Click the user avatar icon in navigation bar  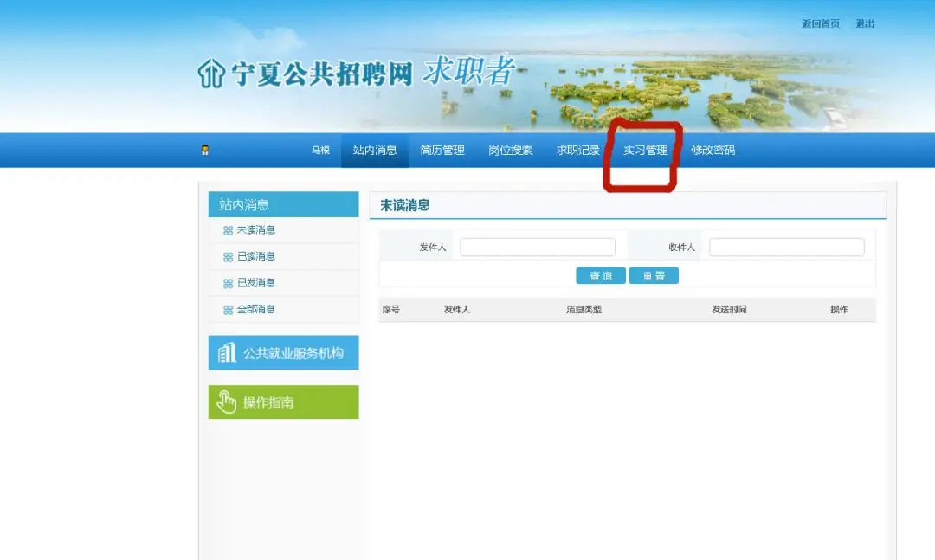click(205, 150)
